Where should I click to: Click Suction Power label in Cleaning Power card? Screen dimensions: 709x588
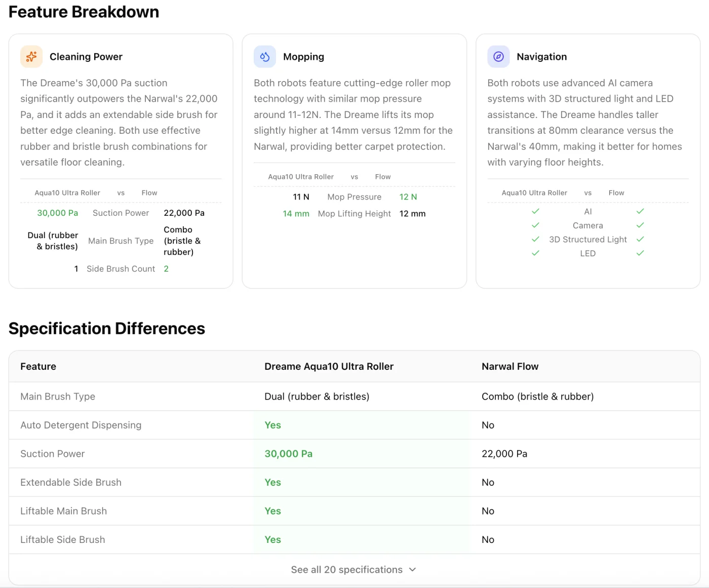coord(121,213)
